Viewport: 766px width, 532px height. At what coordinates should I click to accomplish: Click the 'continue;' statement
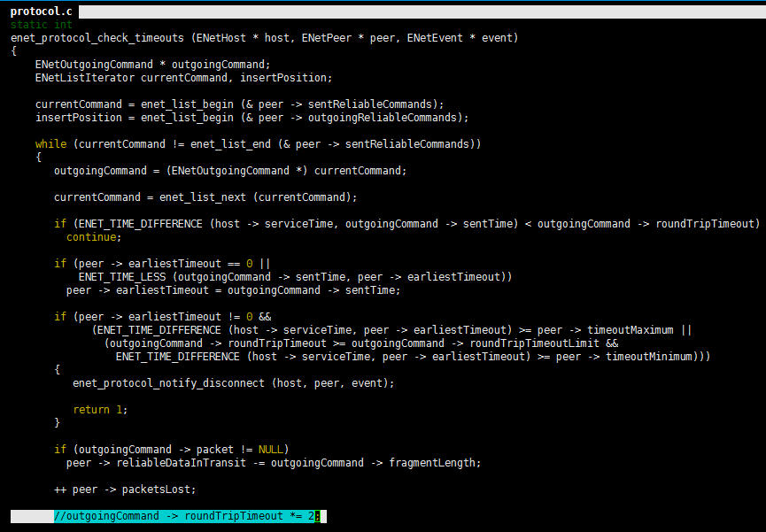94,237
